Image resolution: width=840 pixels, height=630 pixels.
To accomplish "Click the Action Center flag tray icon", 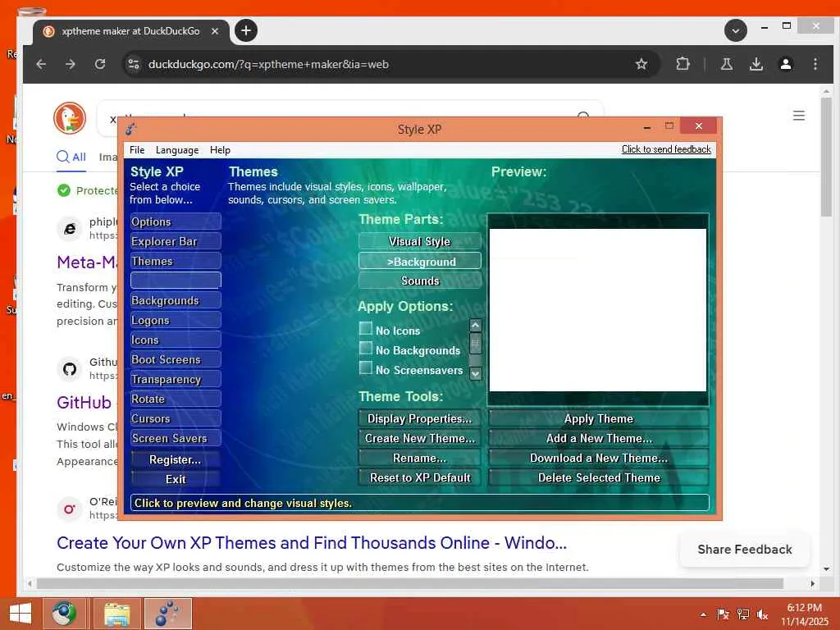I will (723, 614).
